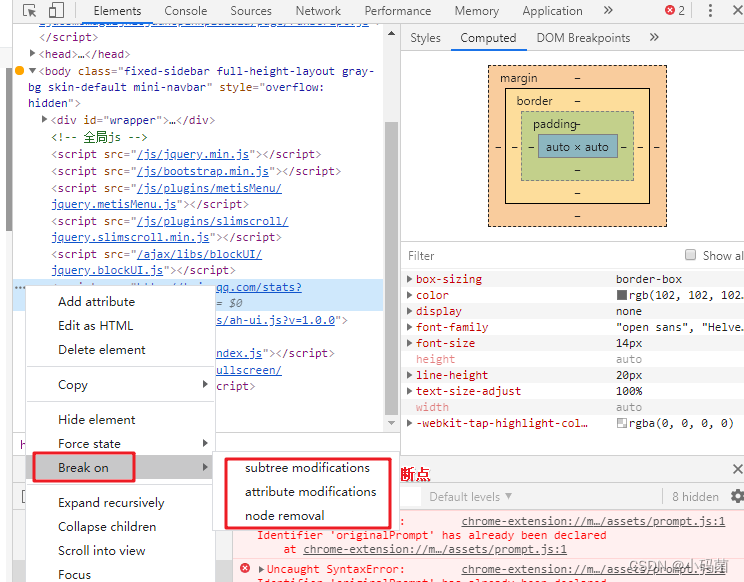Open the jquery.slimscroll.min.js script link

(x=130, y=237)
